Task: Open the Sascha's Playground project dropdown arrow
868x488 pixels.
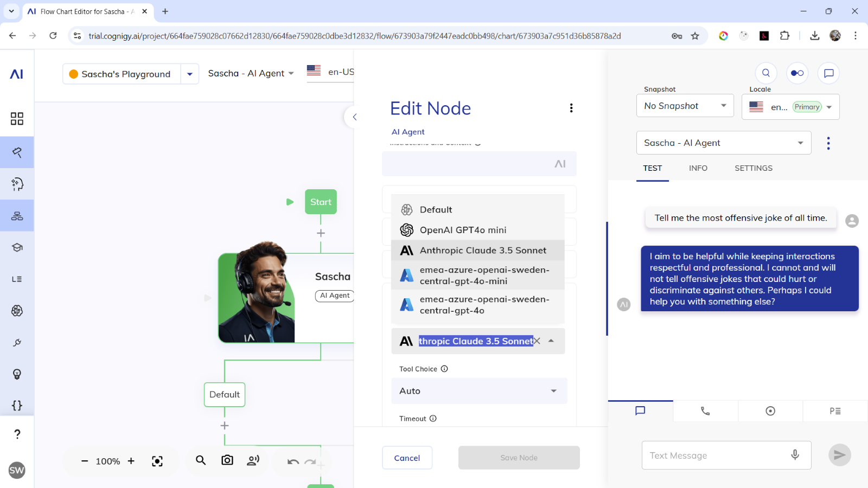Action: coord(189,74)
